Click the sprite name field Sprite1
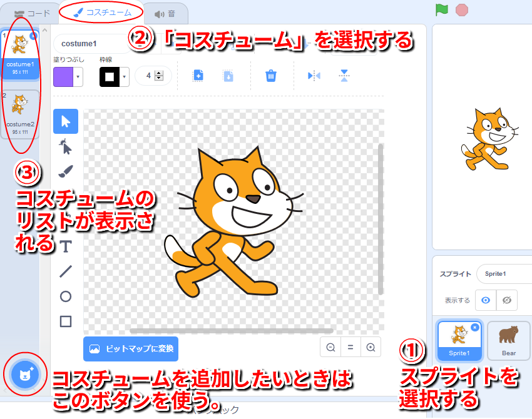This screenshot has height=419, width=532. [504, 274]
